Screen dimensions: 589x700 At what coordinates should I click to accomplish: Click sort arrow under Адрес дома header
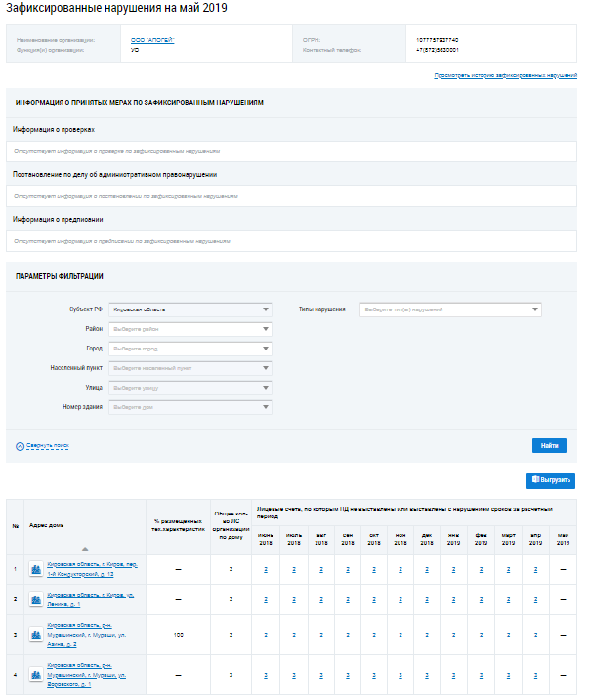pyautogui.click(x=84, y=549)
